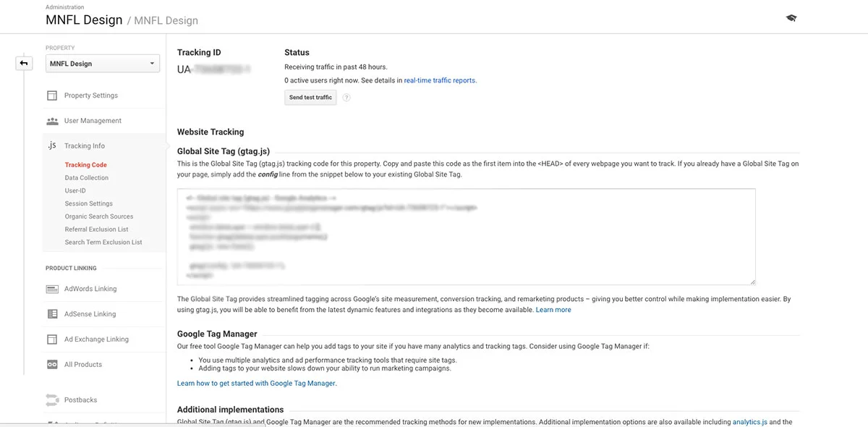Open Ad Exchange Linking
The image size is (868, 427).
coord(96,339)
